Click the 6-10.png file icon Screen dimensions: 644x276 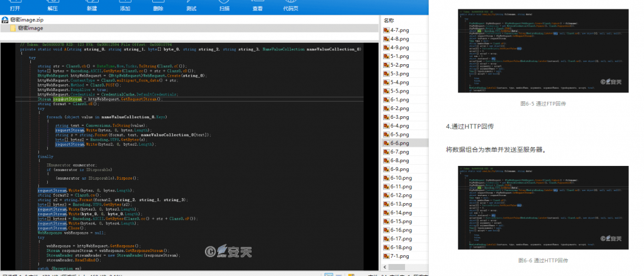pyautogui.click(x=386, y=178)
